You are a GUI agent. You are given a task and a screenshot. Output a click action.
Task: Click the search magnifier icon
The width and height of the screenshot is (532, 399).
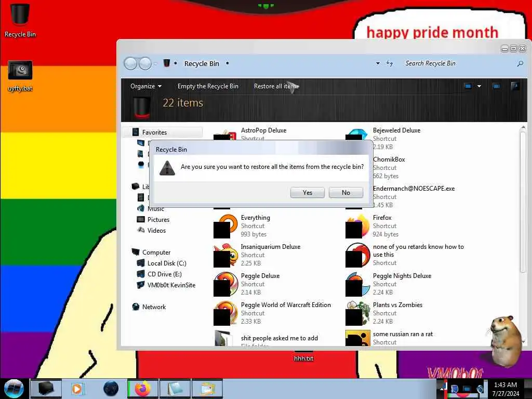pyautogui.click(x=520, y=63)
